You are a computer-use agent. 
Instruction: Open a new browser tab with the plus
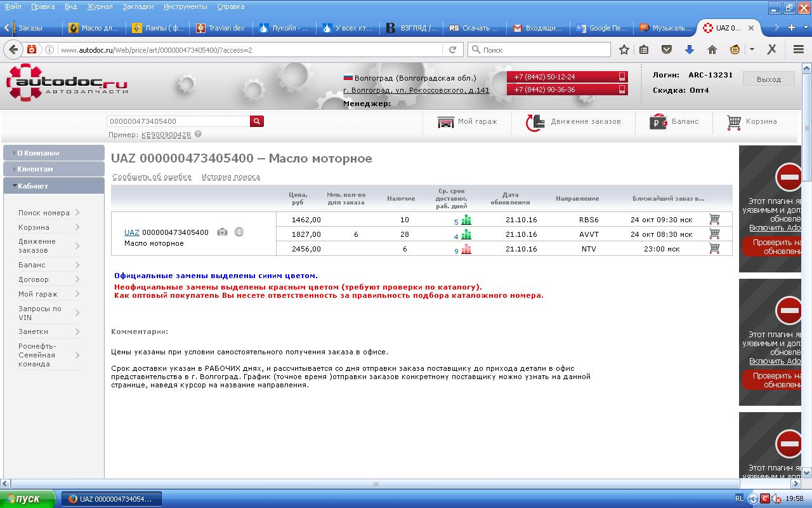[791, 27]
